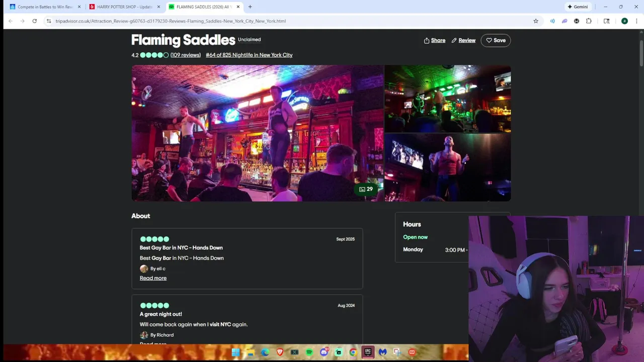Image resolution: width=644 pixels, height=362 pixels.
Task: Go back with the browser back arrow
Action: click(x=10, y=21)
